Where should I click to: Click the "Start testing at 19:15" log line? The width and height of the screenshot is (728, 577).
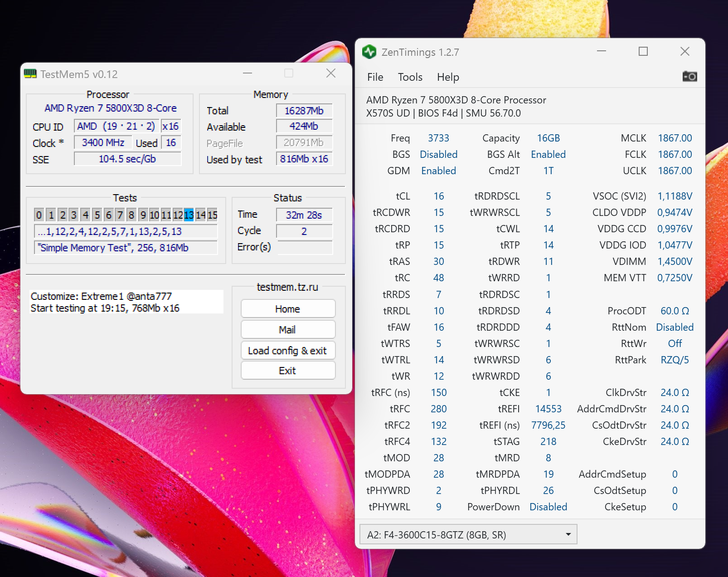pyautogui.click(x=105, y=308)
